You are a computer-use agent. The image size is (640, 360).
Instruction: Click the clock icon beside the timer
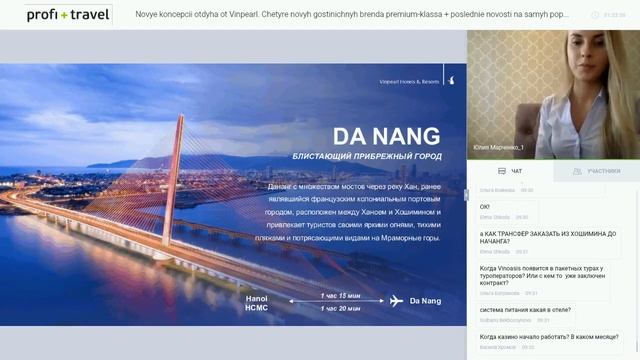[x=595, y=15]
